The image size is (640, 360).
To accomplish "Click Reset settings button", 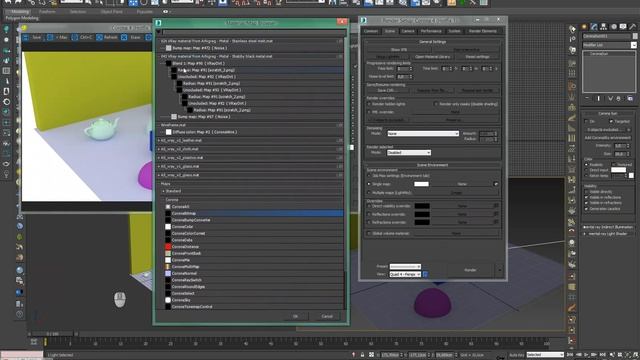I will (477, 57).
